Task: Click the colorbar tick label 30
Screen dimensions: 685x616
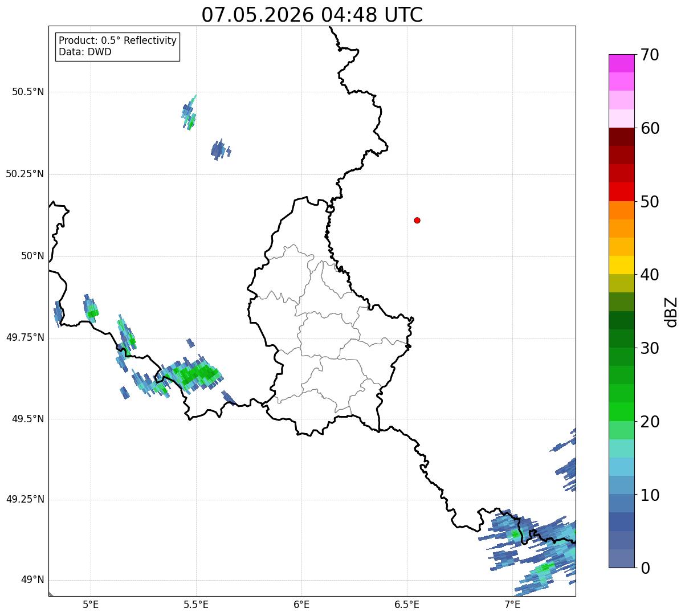Action: coord(650,348)
